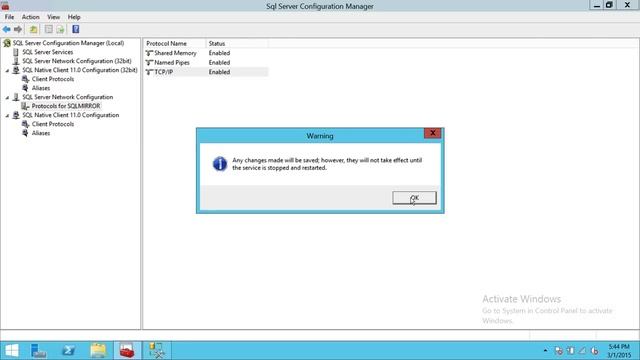Viewport: 640px width, 360px height.
Task: Toggle the Show/Hide Console Tree icon
Action: (49, 29)
